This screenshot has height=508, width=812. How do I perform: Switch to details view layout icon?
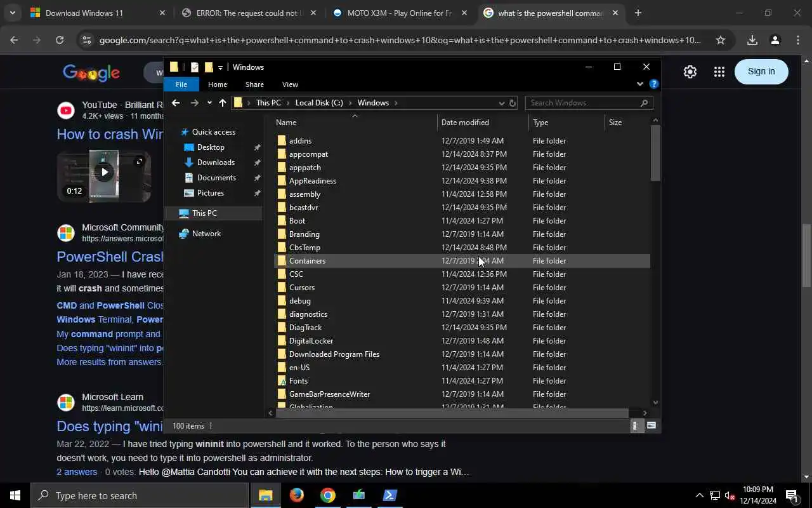click(x=636, y=426)
